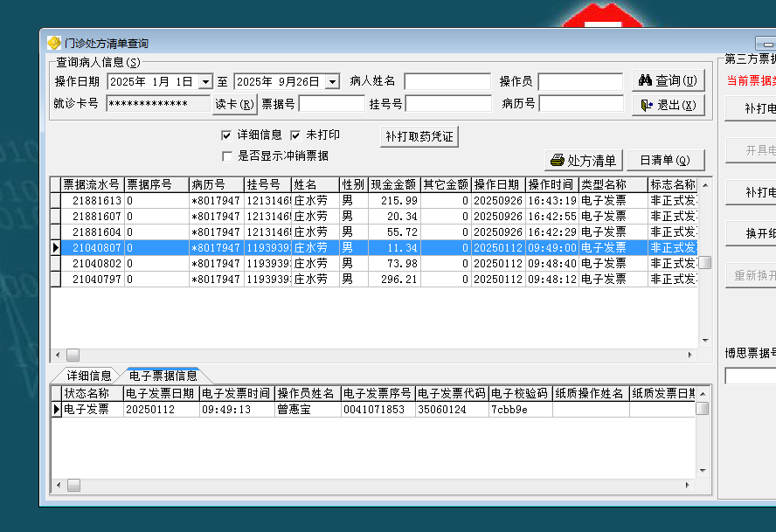Screen dimensions: 776x532
Task: Open the end date 2025年9月26日 dropdown
Action: [x=333, y=81]
